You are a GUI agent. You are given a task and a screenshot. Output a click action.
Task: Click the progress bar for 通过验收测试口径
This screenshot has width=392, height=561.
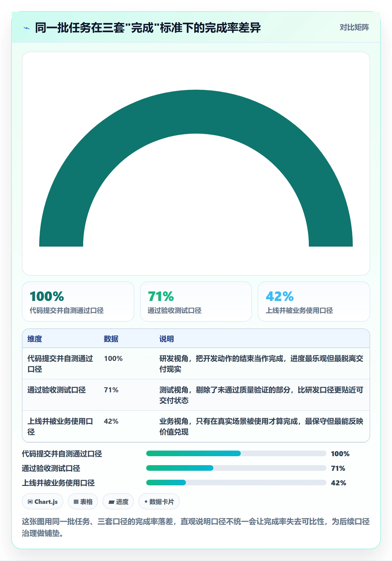(x=236, y=468)
